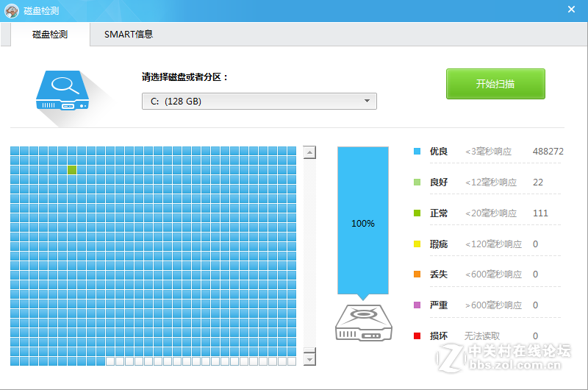Click the green 正常 color swatch

(x=417, y=213)
